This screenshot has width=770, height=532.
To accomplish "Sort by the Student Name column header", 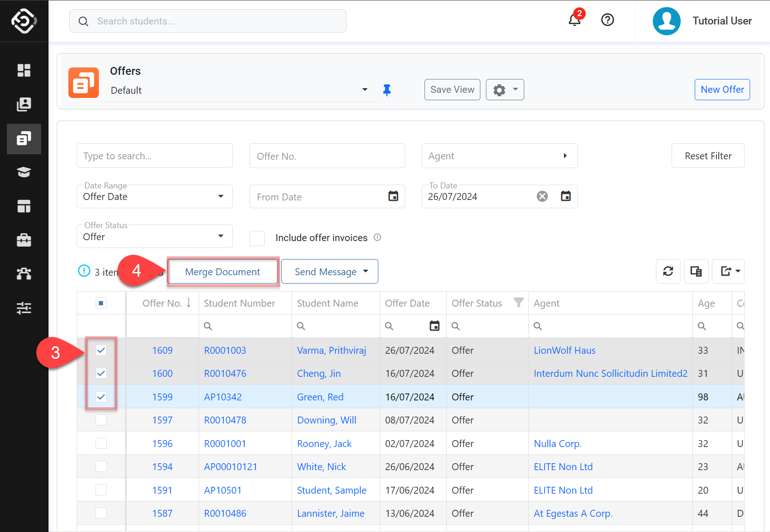I will tap(327, 303).
